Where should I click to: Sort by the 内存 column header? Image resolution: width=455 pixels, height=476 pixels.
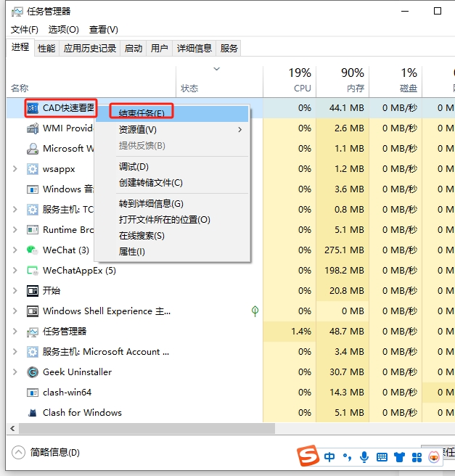click(x=343, y=81)
